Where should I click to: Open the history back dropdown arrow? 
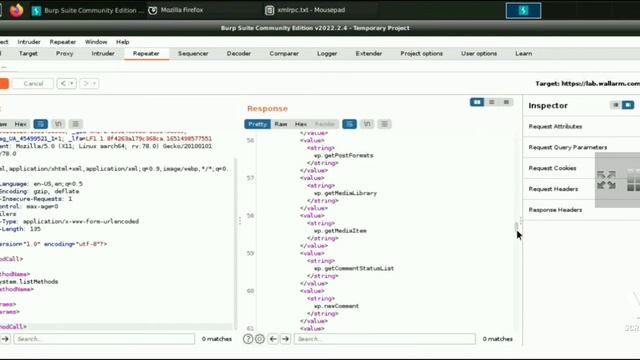72,84
